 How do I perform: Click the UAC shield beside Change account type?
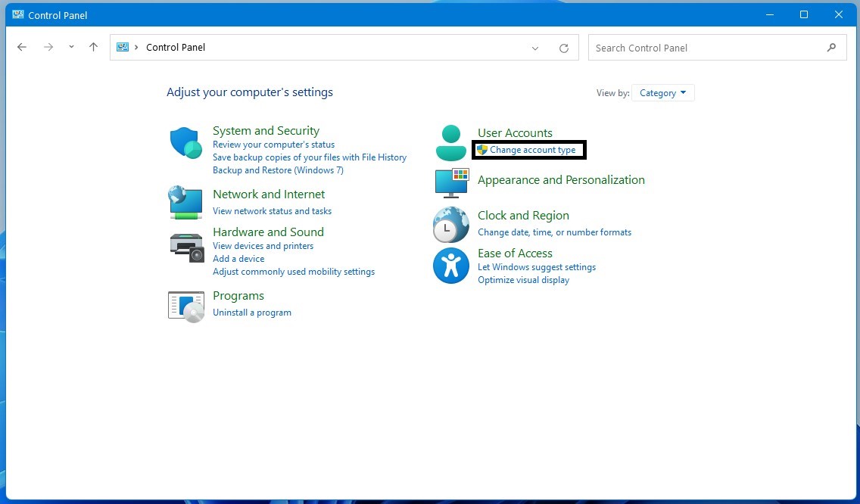pyautogui.click(x=482, y=150)
